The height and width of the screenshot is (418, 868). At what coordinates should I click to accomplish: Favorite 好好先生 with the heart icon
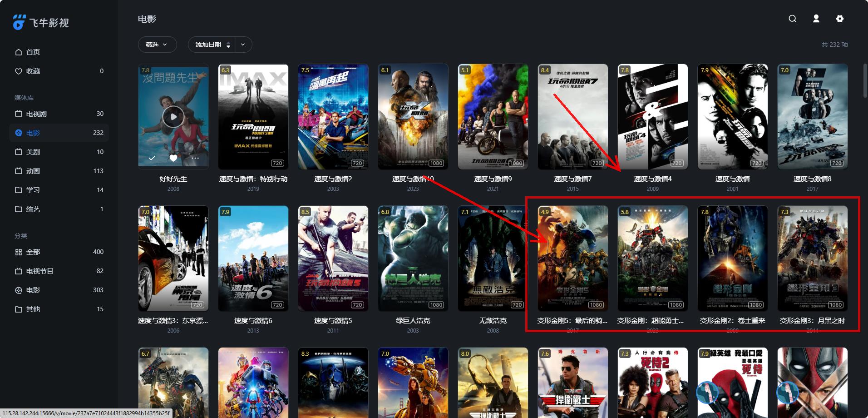173,158
